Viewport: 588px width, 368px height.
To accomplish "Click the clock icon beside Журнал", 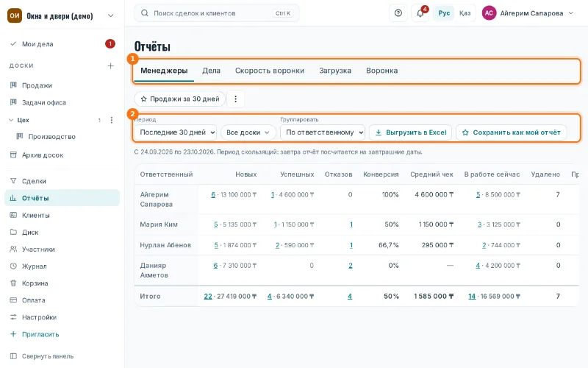I will point(13,266).
